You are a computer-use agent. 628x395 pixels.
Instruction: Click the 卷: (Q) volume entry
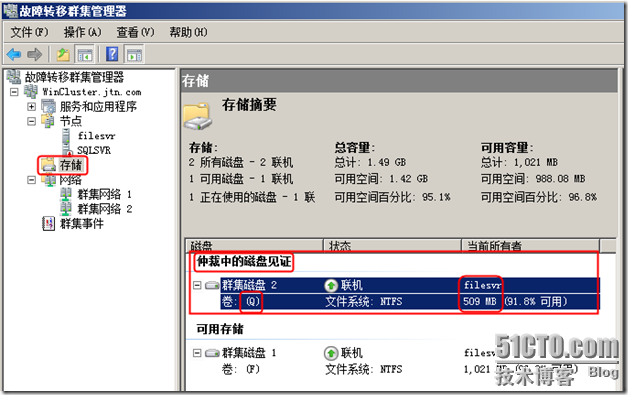tap(242, 301)
